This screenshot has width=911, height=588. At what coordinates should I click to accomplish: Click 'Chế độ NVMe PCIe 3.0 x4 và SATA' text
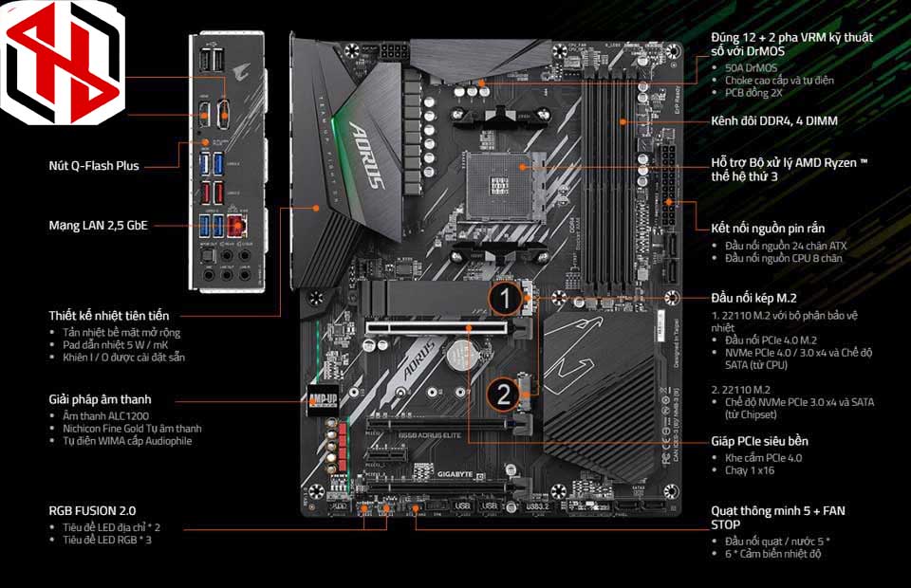[x=799, y=408]
